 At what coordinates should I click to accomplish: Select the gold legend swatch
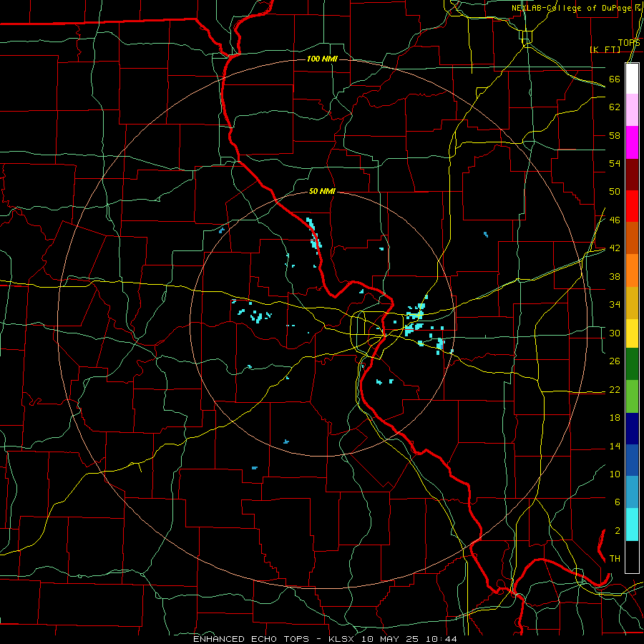(632, 303)
